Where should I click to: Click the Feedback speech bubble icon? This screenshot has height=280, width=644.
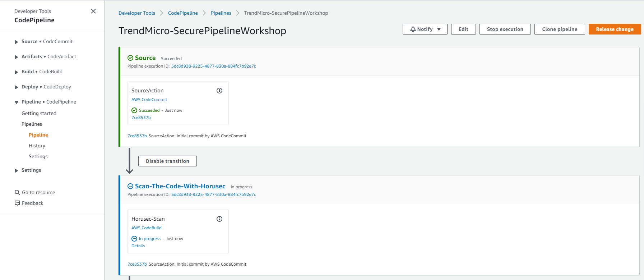(x=17, y=203)
